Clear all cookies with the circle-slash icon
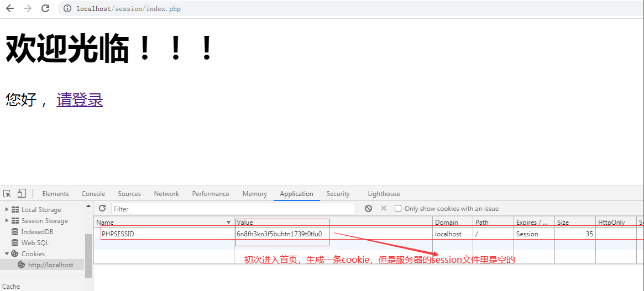The height and width of the screenshot is (291, 644). tap(368, 209)
